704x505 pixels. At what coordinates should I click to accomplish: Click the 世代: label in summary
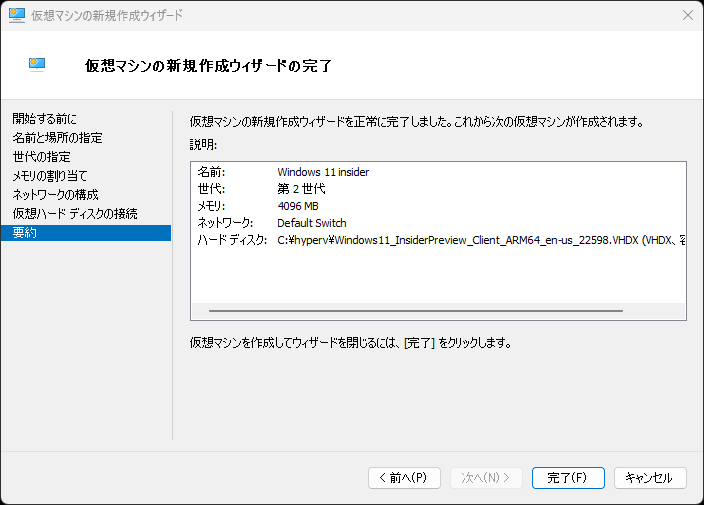211,189
